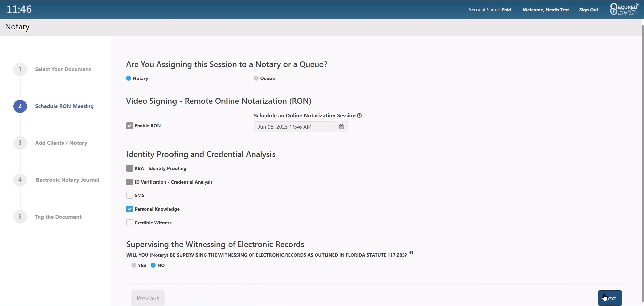644x306 pixels.
Task: Uncheck Personal Knowledge checkbox
Action: [x=130, y=209]
